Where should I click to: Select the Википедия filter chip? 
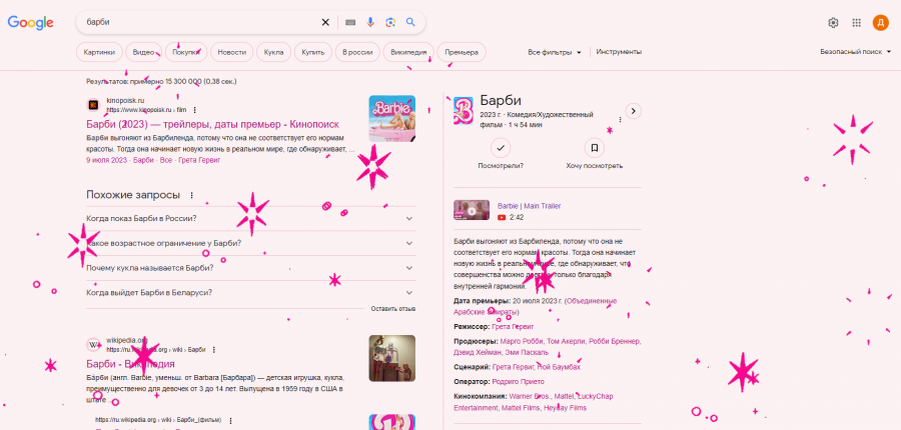tap(409, 52)
